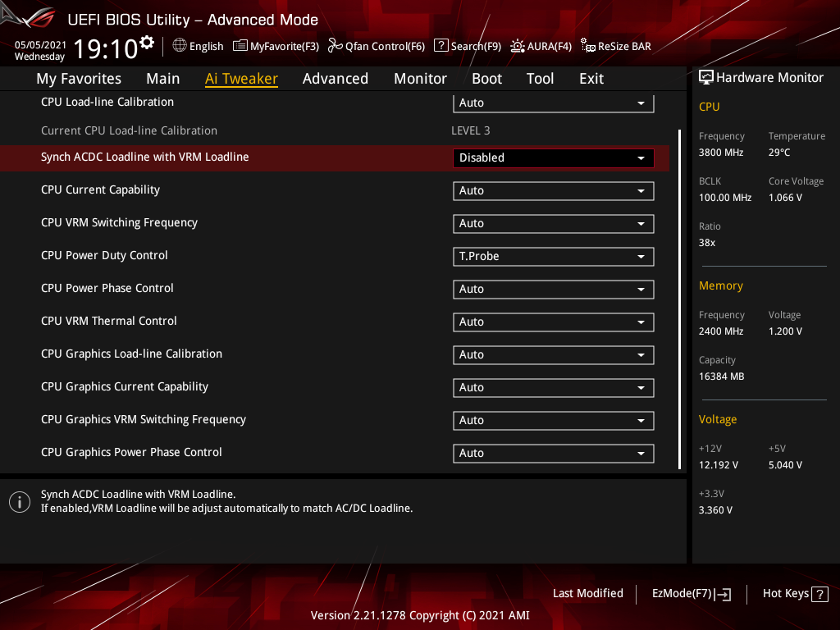
Task: Expand CPU Graphics Power Phase Control dropdown
Action: pos(554,453)
